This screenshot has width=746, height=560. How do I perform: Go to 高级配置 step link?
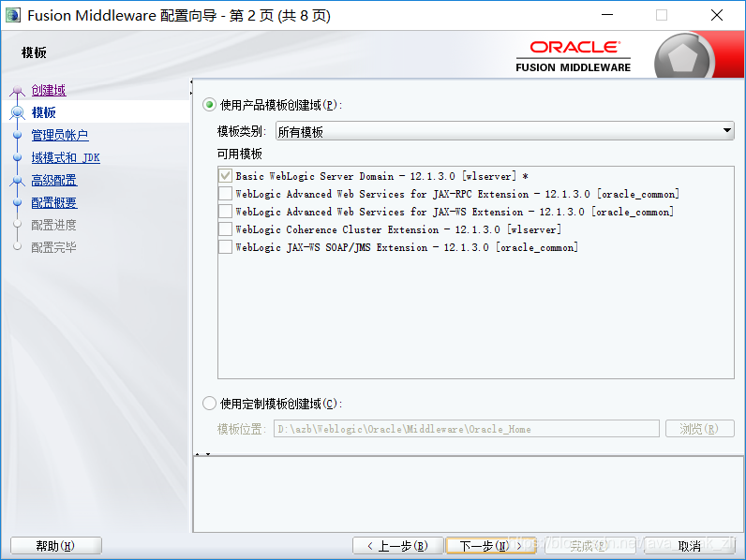point(54,180)
